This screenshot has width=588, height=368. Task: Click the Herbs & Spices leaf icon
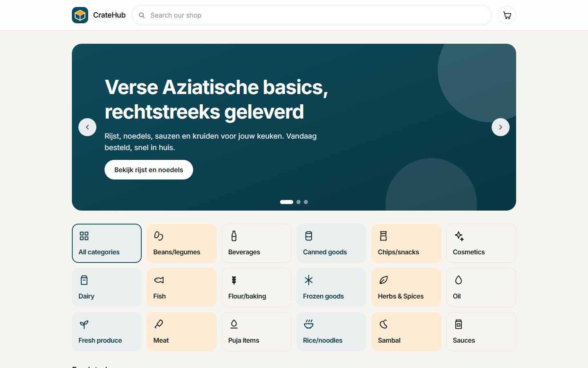click(383, 280)
